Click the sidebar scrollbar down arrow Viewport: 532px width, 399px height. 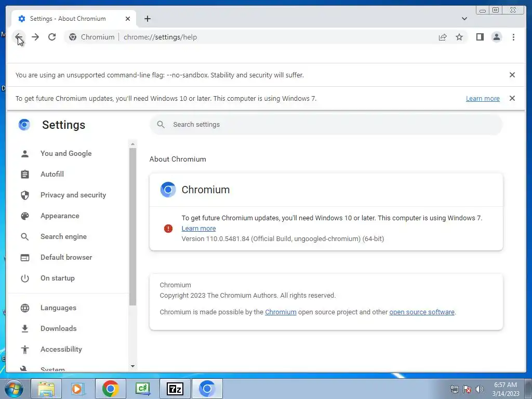point(132,366)
